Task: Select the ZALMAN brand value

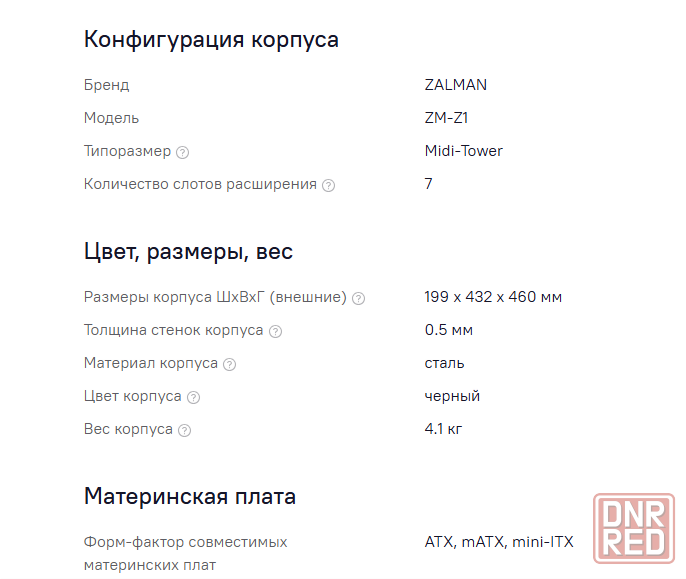Action: [455, 85]
